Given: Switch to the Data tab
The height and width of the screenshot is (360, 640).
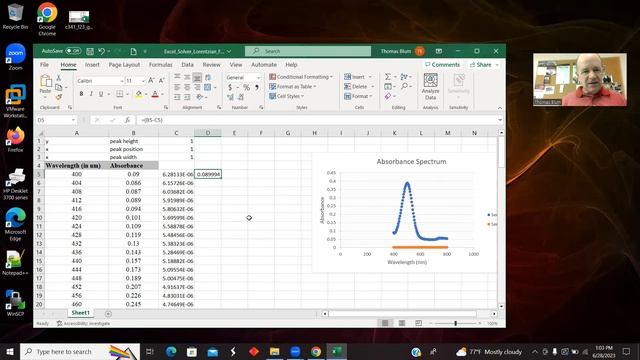Looking at the screenshot, I should coord(187,64).
